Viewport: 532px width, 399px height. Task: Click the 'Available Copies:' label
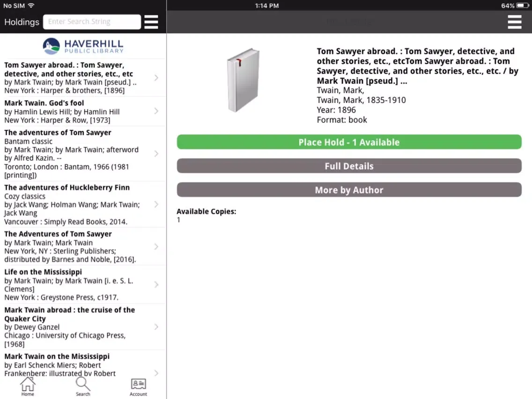coord(206,211)
